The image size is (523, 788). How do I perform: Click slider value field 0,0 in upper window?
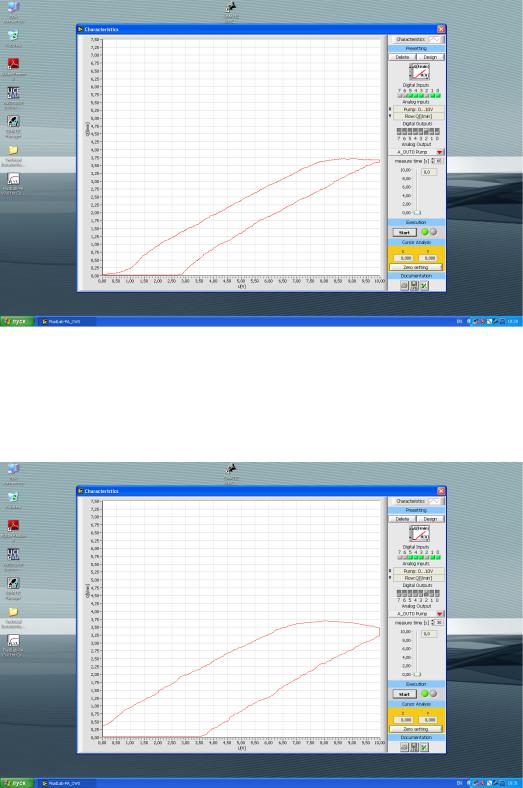click(x=428, y=172)
